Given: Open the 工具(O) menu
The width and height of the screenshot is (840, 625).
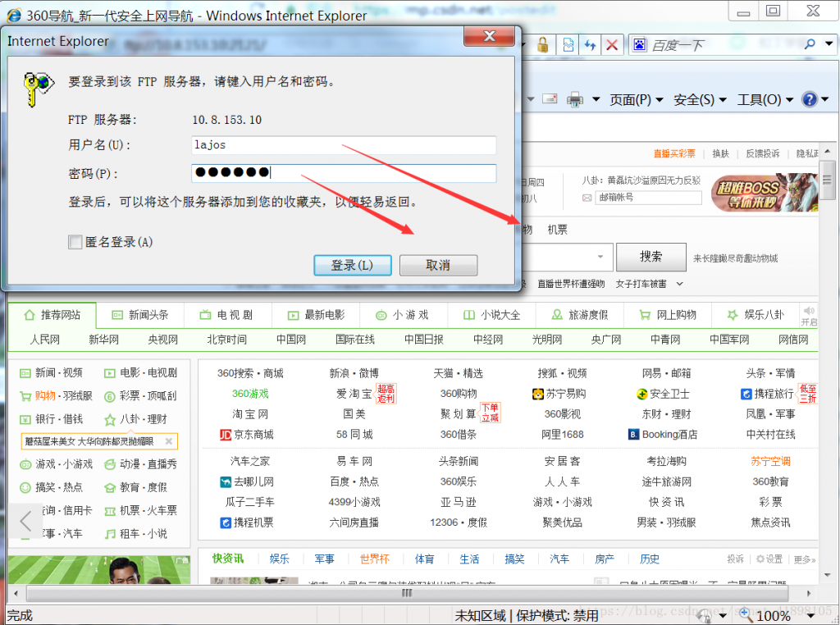Looking at the screenshot, I should tap(765, 99).
